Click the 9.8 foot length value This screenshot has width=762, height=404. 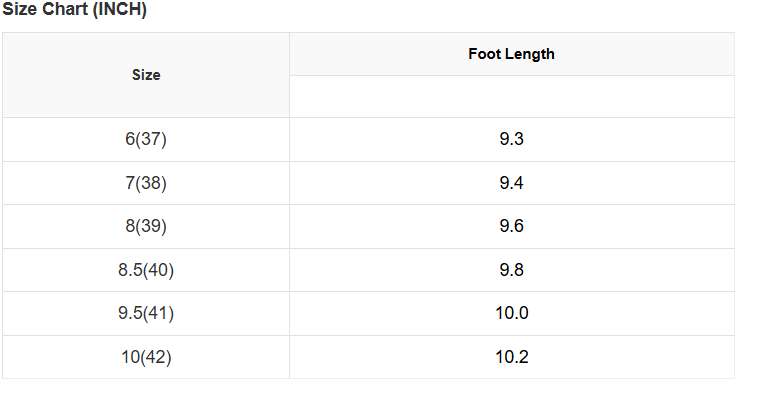click(x=511, y=270)
